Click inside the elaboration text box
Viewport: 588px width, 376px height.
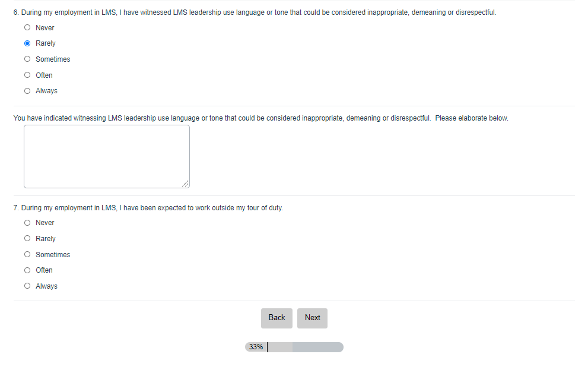(x=107, y=156)
